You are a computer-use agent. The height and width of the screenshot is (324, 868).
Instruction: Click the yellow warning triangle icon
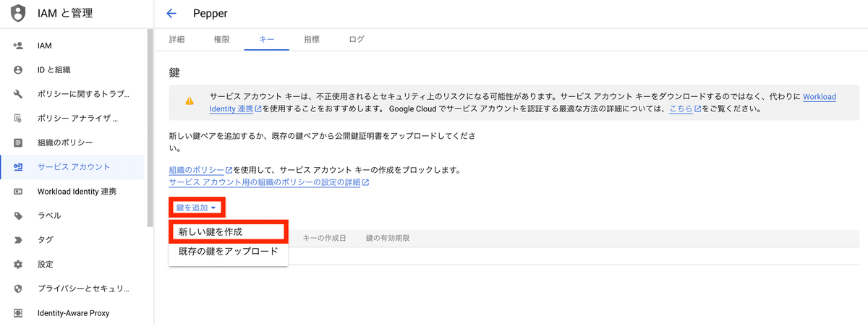pos(190,102)
